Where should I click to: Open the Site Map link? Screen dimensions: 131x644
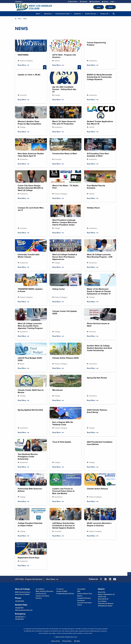[77, 641]
